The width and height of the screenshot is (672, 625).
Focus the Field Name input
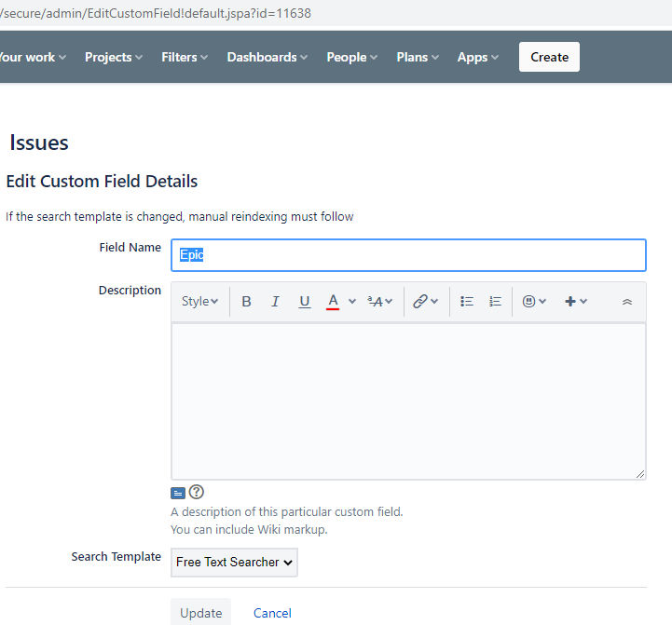click(x=408, y=255)
